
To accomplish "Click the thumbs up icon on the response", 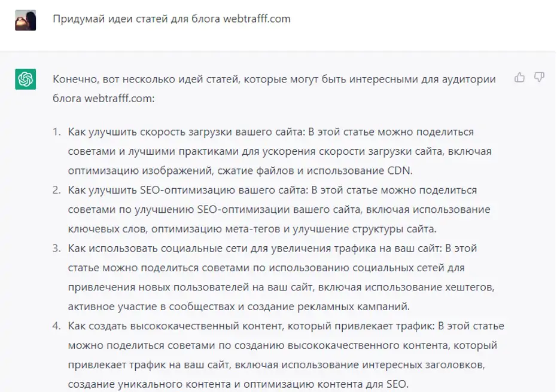I will (519, 77).
